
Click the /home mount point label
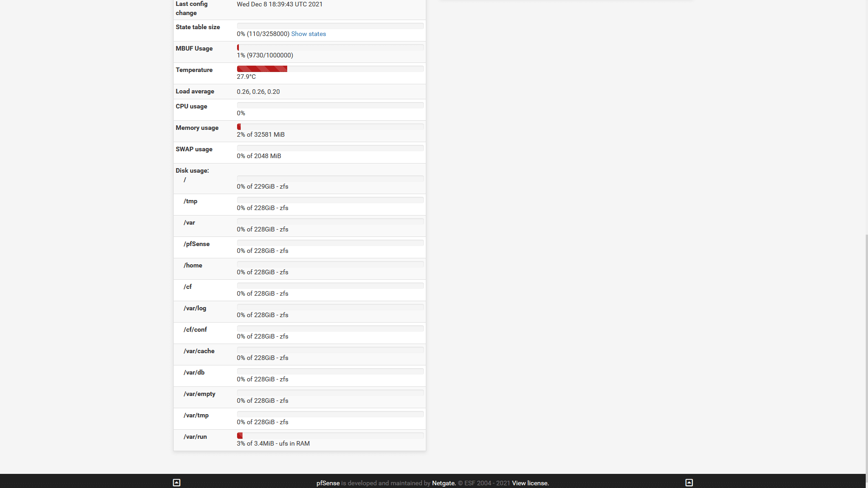coord(193,265)
